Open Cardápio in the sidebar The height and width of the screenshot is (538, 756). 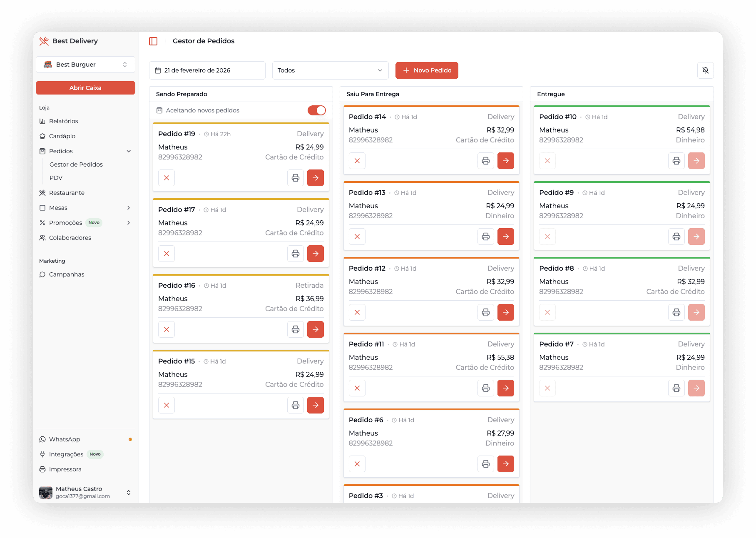click(62, 136)
